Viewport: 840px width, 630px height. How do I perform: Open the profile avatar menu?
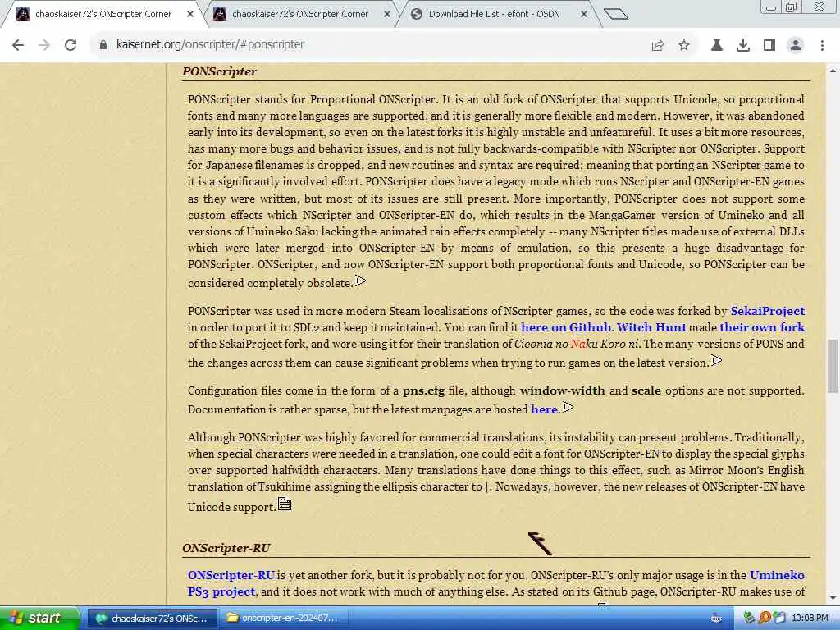(x=796, y=46)
